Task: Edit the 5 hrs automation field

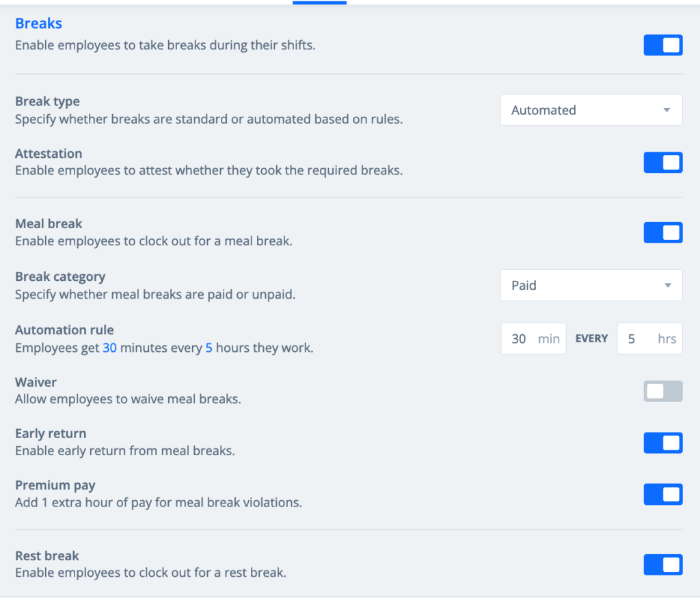Action: point(649,339)
